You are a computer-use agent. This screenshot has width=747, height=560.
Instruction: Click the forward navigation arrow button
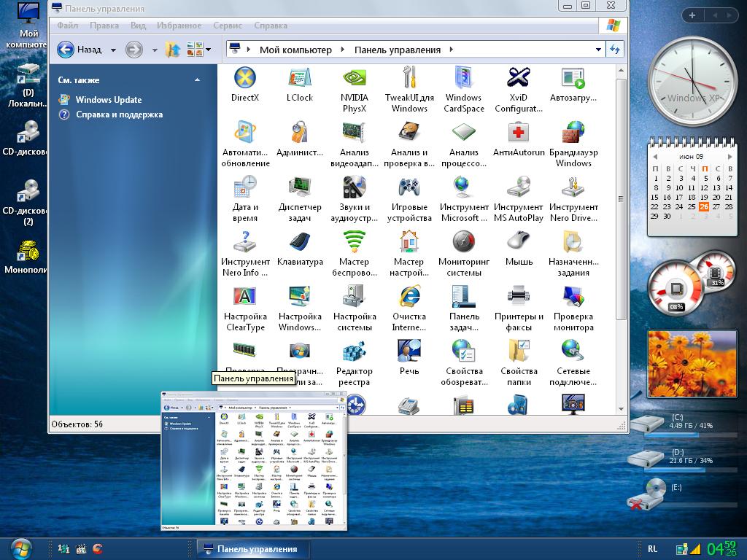click(134, 49)
